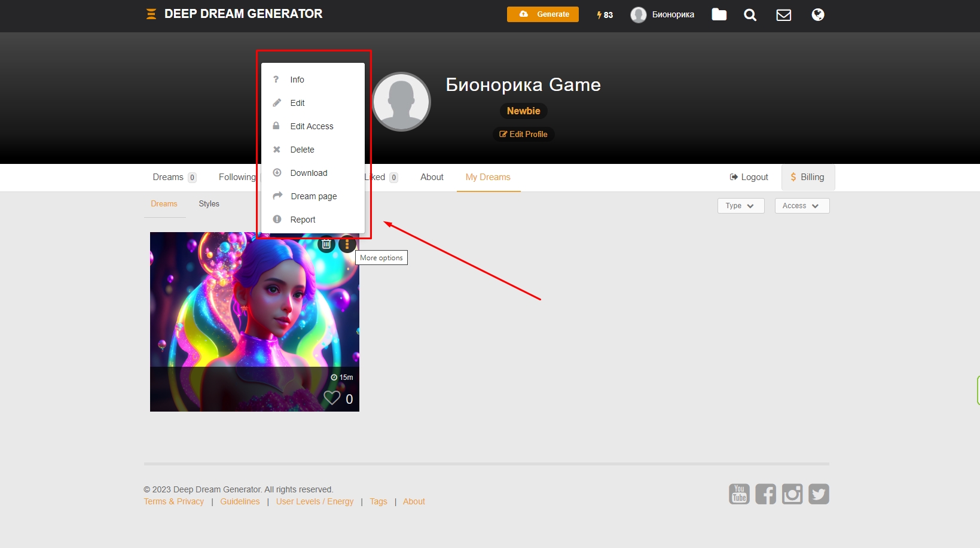Click the trash icon on dream thumbnail

(x=326, y=244)
